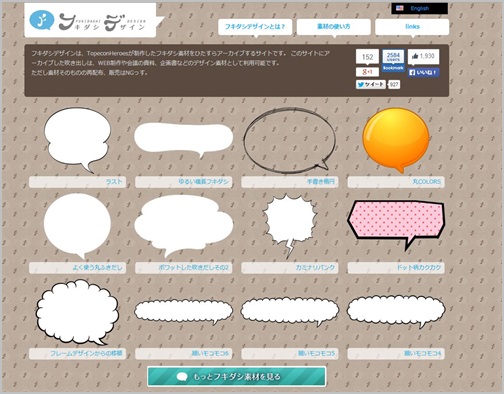The image size is (504, 394).
Task: Open the links menu tab
Action: [x=412, y=27]
